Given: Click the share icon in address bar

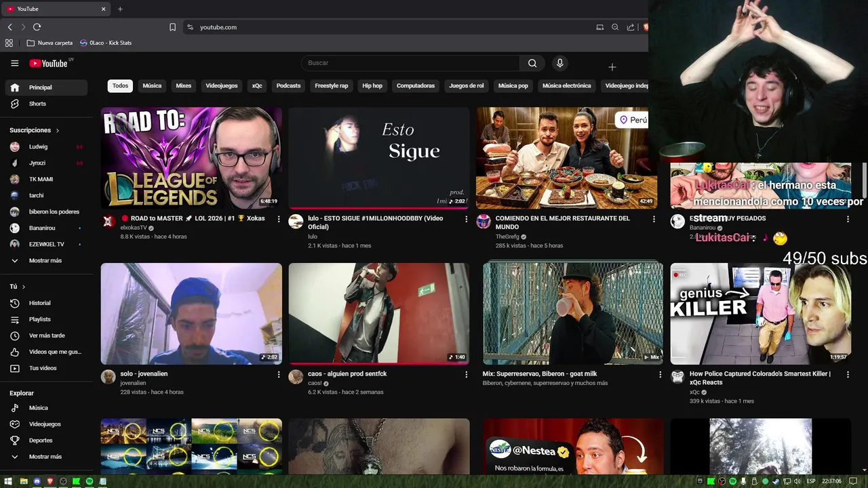Looking at the screenshot, I should [x=631, y=27].
